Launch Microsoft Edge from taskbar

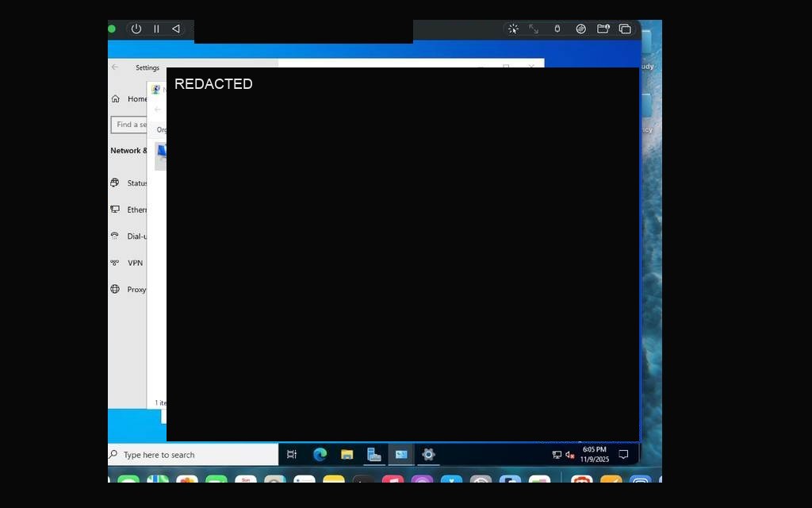pos(320,455)
